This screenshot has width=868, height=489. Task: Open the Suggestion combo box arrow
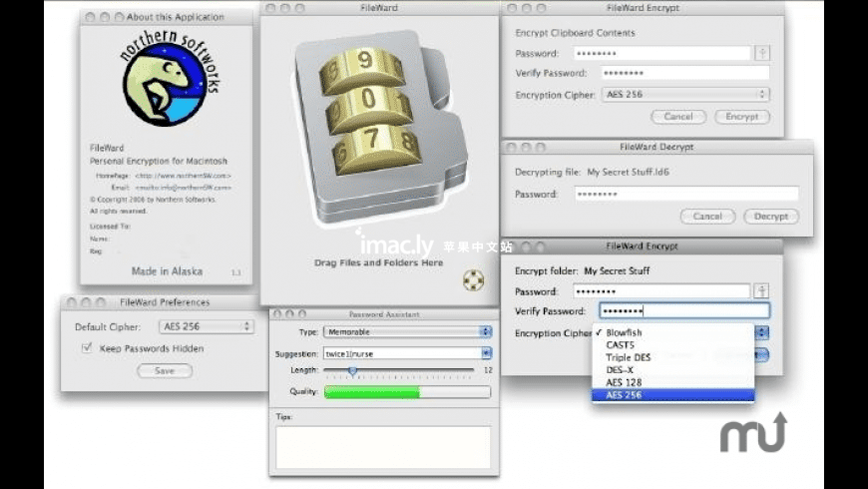(x=486, y=353)
